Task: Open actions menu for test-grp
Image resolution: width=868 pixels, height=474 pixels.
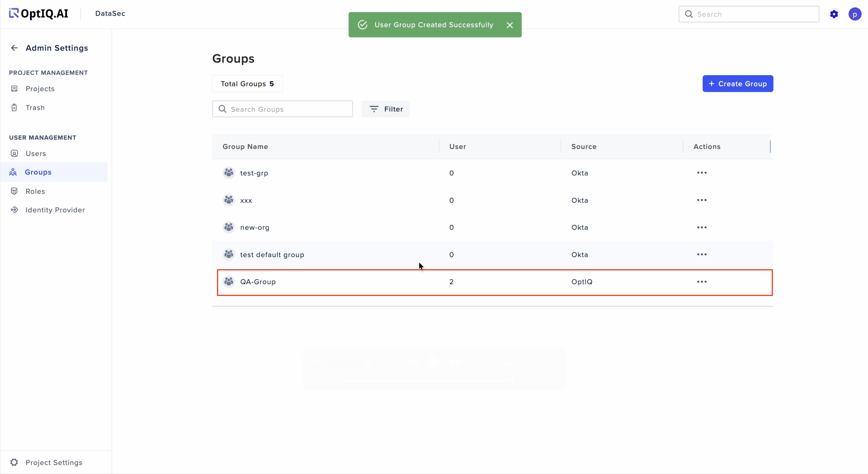Action: [702, 173]
